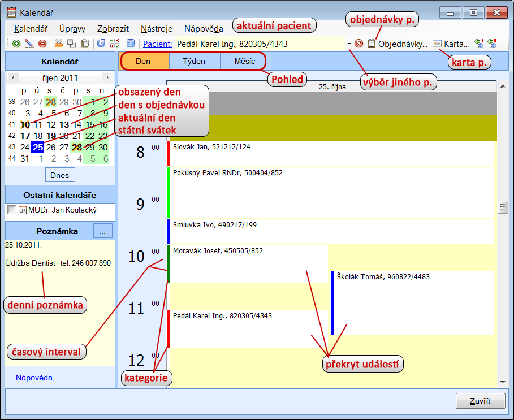This screenshot has height=420, width=514.
Task: Click the říjen 2011 month title
Action: (x=60, y=78)
